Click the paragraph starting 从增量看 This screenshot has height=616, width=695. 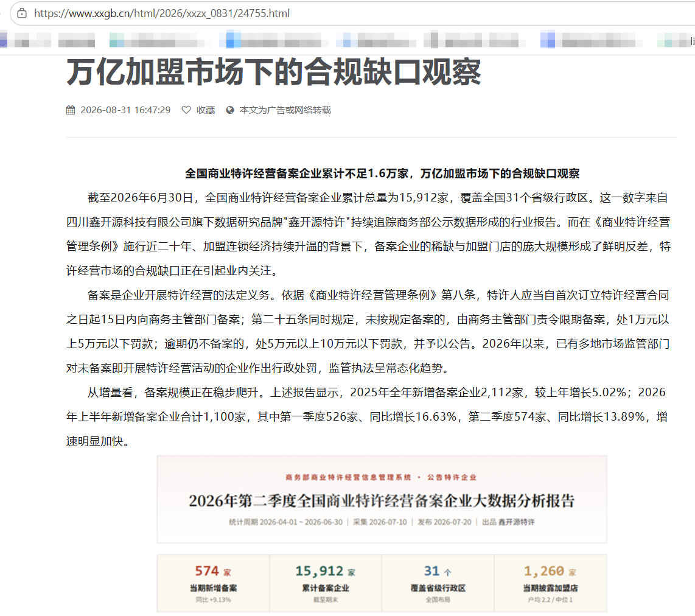(367, 416)
